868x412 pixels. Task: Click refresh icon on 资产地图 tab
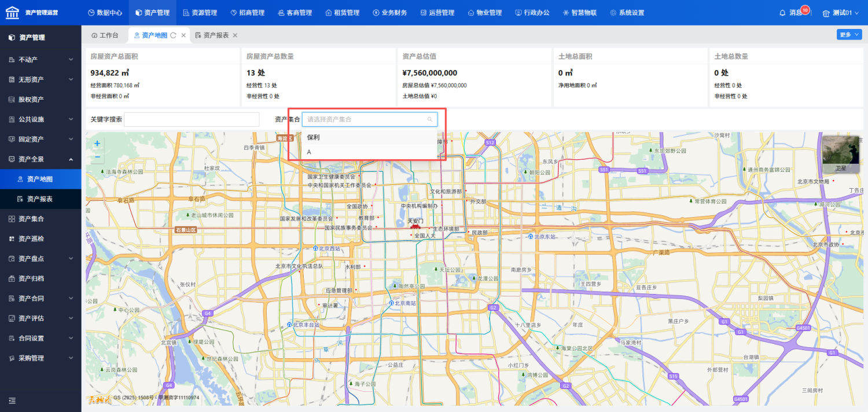pyautogui.click(x=173, y=35)
